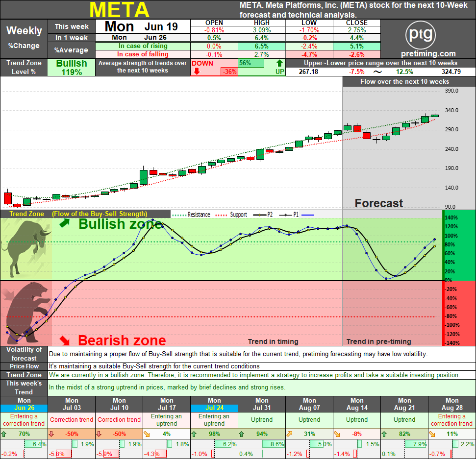
Task: Click the -36% down-strength bar
Action: (229, 72)
